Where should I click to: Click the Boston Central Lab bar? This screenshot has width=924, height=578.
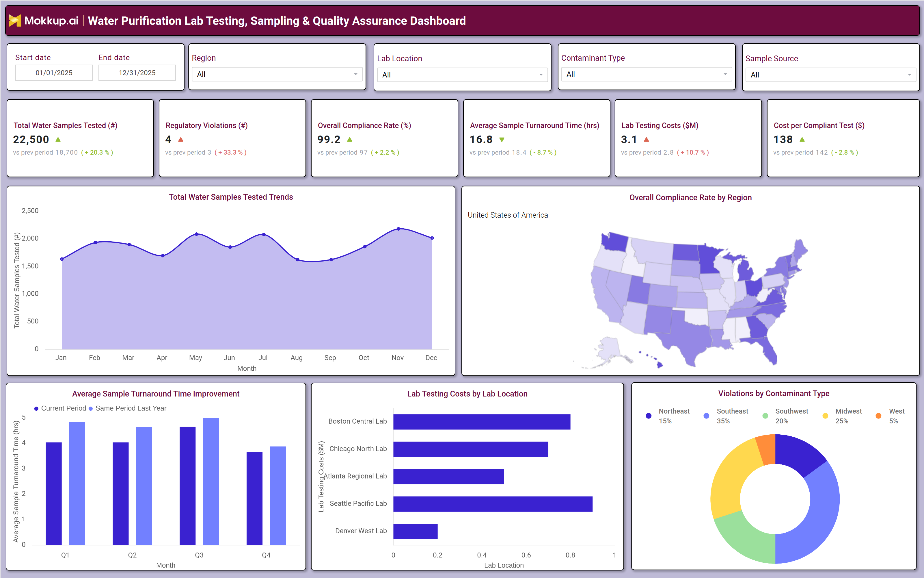[x=482, y=422]
